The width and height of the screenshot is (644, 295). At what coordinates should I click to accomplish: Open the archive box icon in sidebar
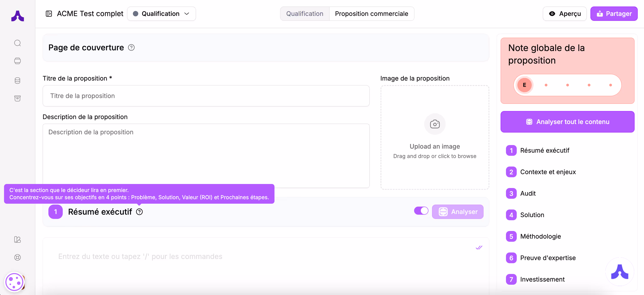point(17,98)
